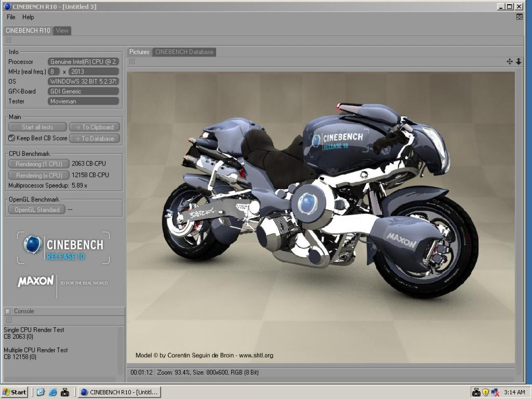Click the CINEBENCH title bar app icon
Screen dimensions: 532x399
pos(7,6)
